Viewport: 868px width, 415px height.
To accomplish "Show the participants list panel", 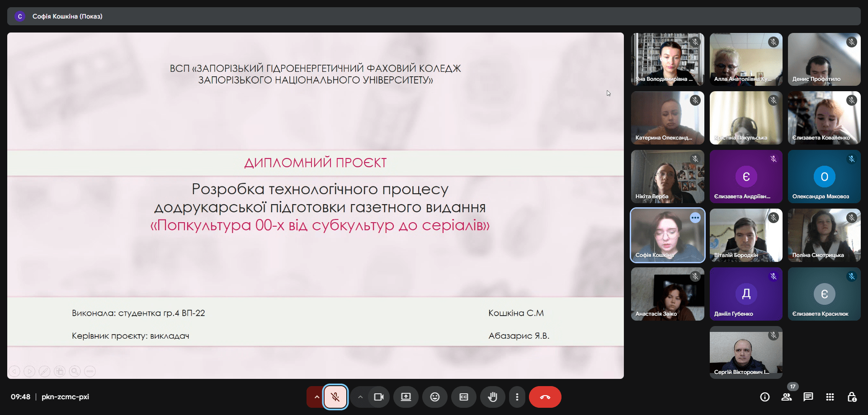I will point(786,397).
